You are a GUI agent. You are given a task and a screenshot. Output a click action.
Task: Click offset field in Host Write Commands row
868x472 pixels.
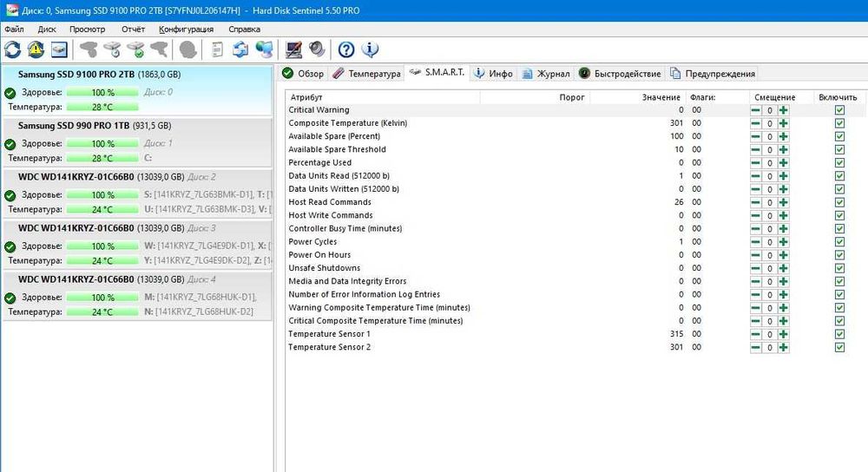769,216
